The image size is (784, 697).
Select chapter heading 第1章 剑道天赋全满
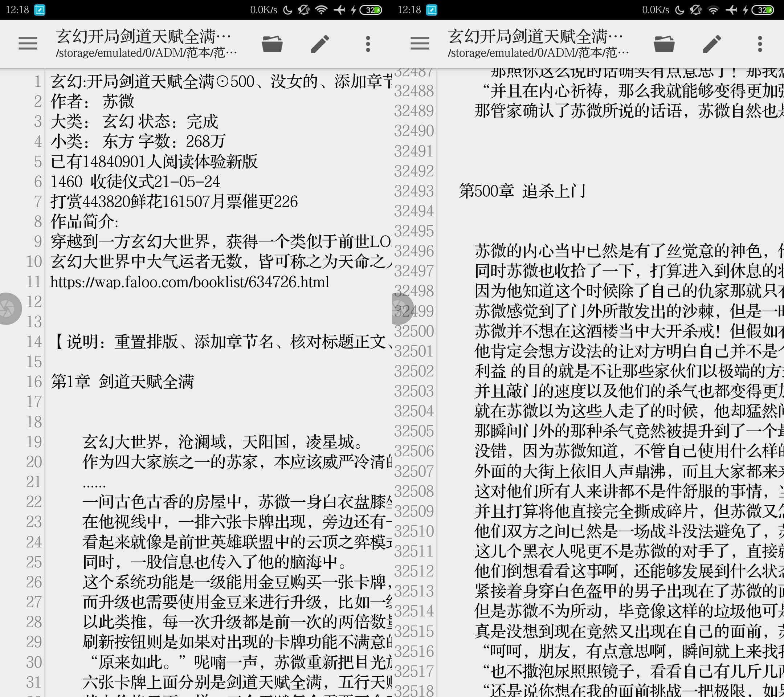pyautogui.click(x=122, y=382)
